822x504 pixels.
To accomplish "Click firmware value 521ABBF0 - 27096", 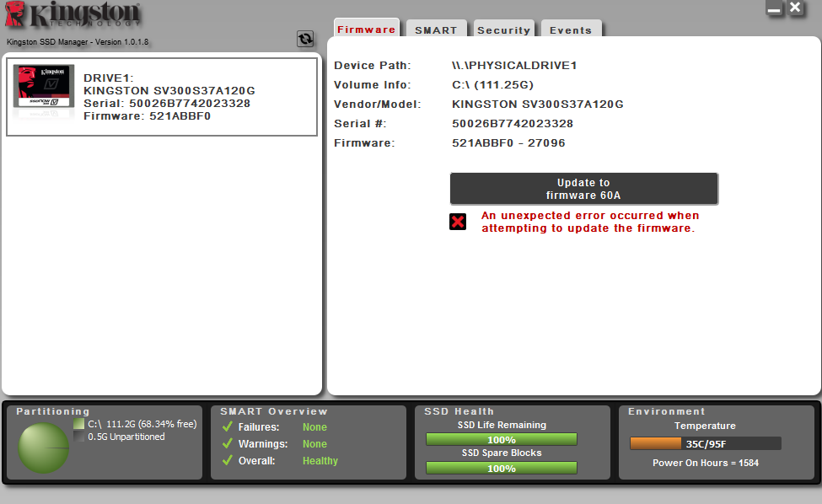I will click(x=508, y=143).
